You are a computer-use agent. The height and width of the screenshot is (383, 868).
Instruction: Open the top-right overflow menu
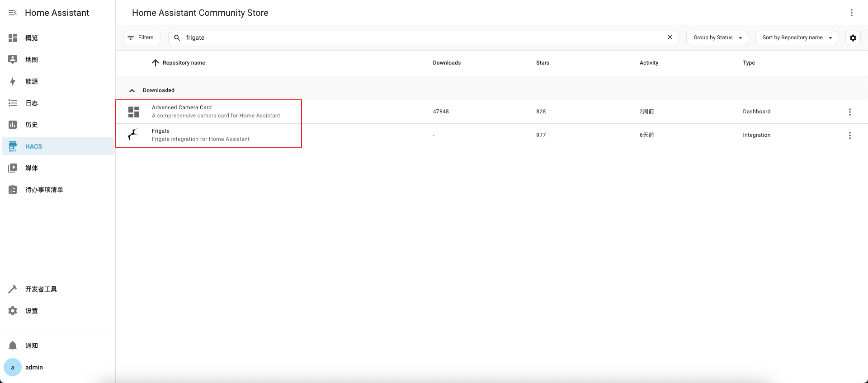851,13
